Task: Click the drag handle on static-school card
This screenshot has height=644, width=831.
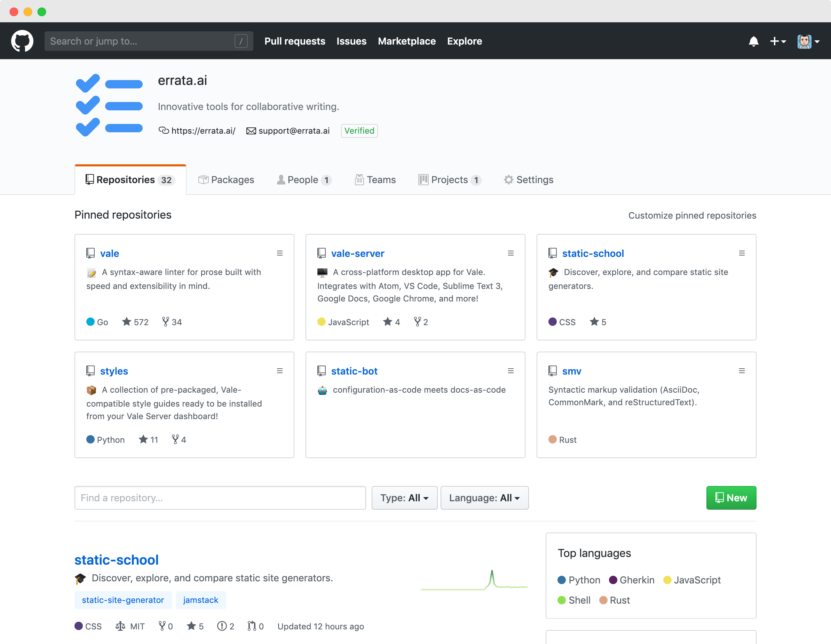Action: (x=742, y=253)
